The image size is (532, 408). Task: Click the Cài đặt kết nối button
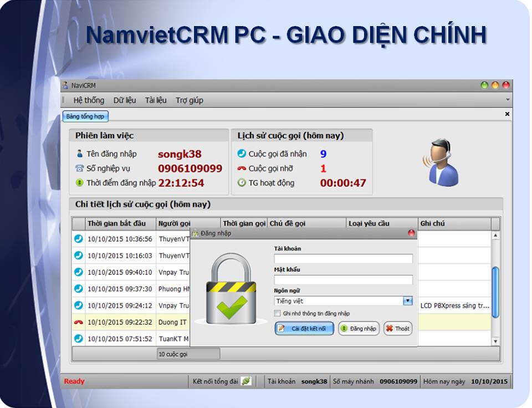(x=304, y=329)
